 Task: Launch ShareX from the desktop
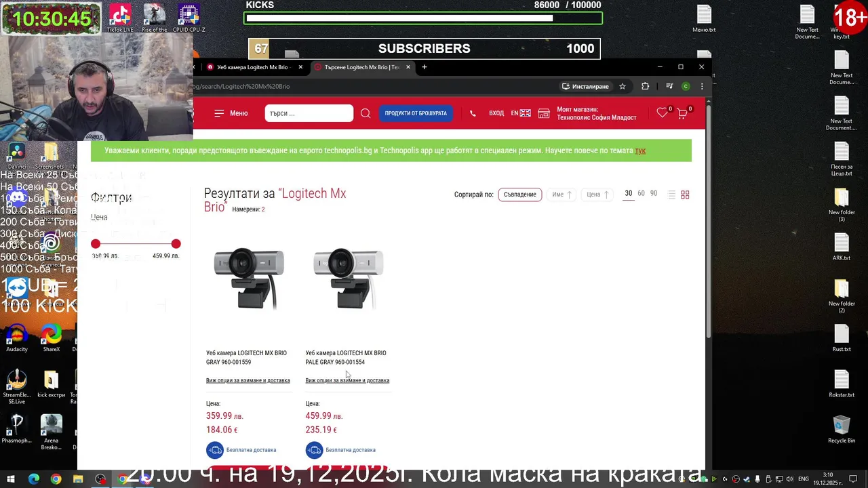pyautogui.click(x=51, y=338)
